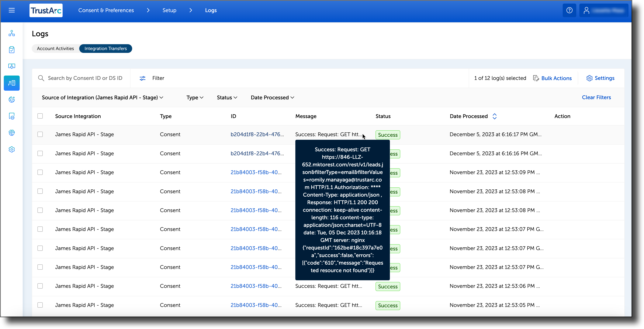Screen dimensions: 644x329
Task: Open log ID b204d1f8 at 6:16:16 PM
Action: [x=257, y=153]
